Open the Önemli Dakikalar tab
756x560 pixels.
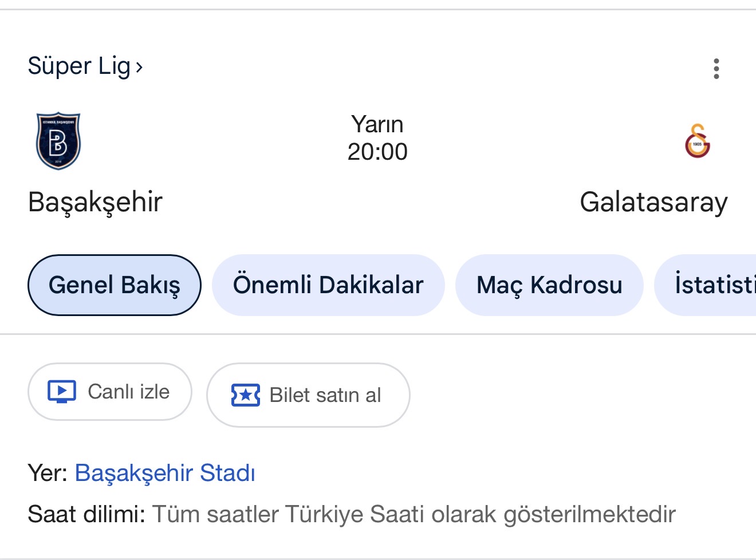[328, 285]
